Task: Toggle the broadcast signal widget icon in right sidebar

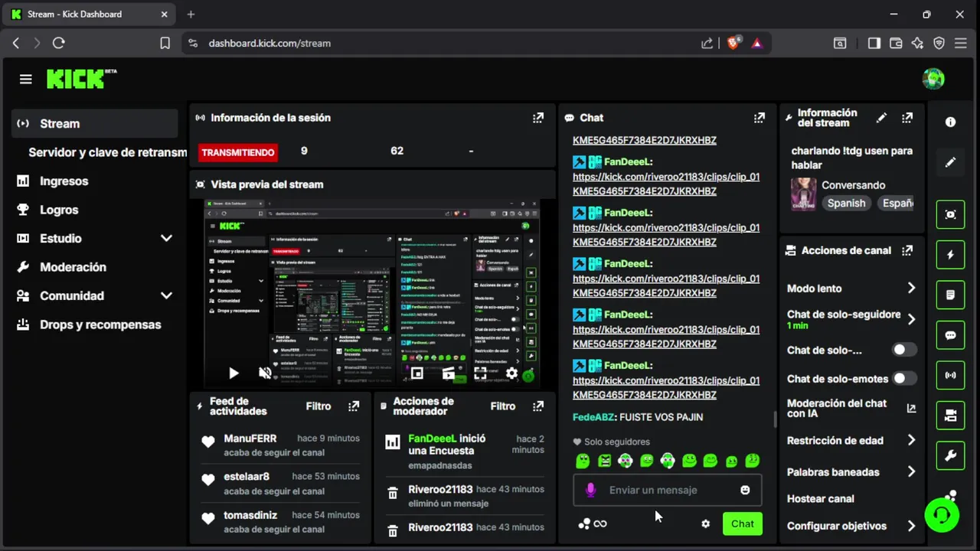Action: (950, 376)
